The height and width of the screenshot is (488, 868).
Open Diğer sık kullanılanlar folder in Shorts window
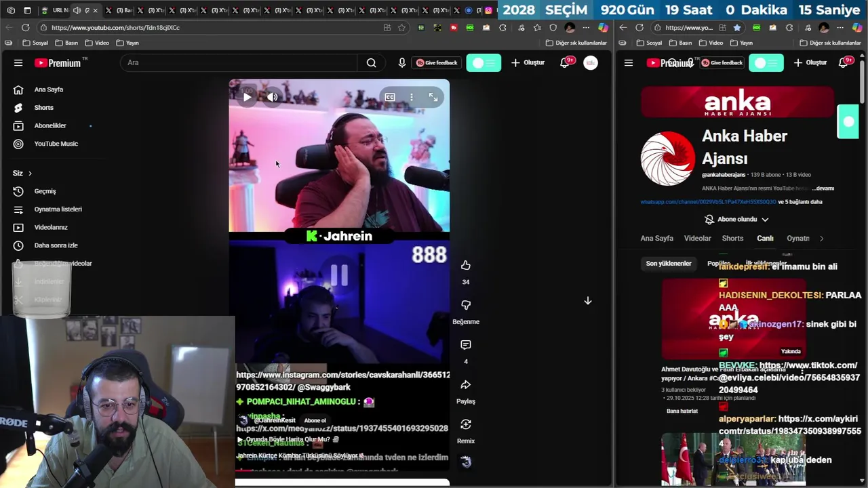pyautogui.click(x=576, y=43)
